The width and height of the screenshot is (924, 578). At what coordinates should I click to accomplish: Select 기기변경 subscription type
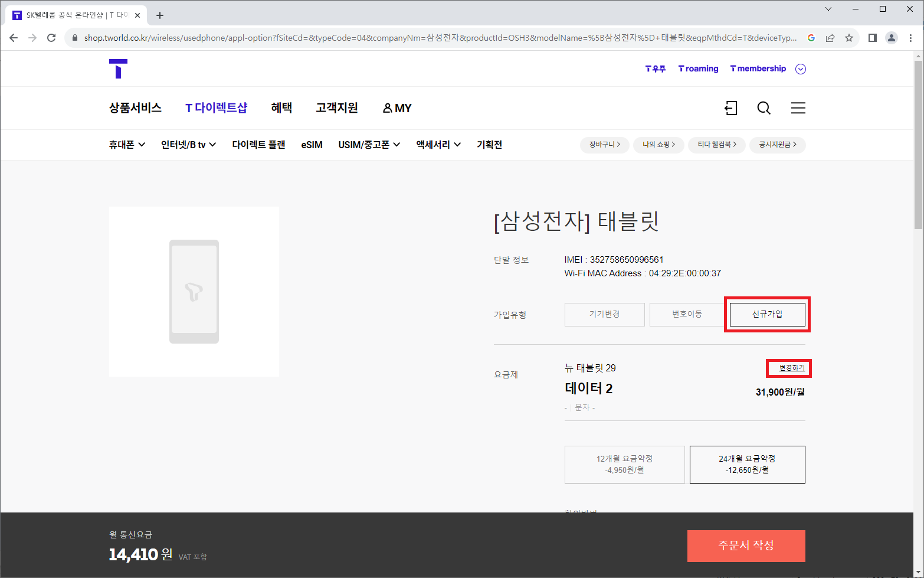pos(605,315)
